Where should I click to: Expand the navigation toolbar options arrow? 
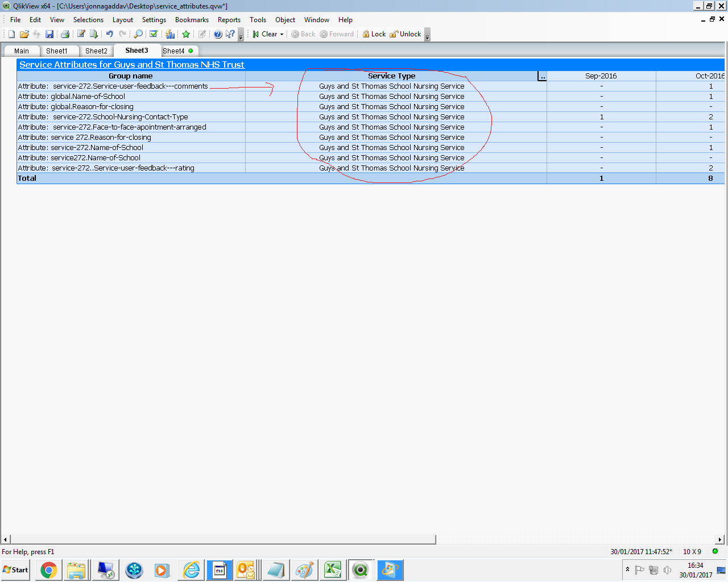pos(427,35)
